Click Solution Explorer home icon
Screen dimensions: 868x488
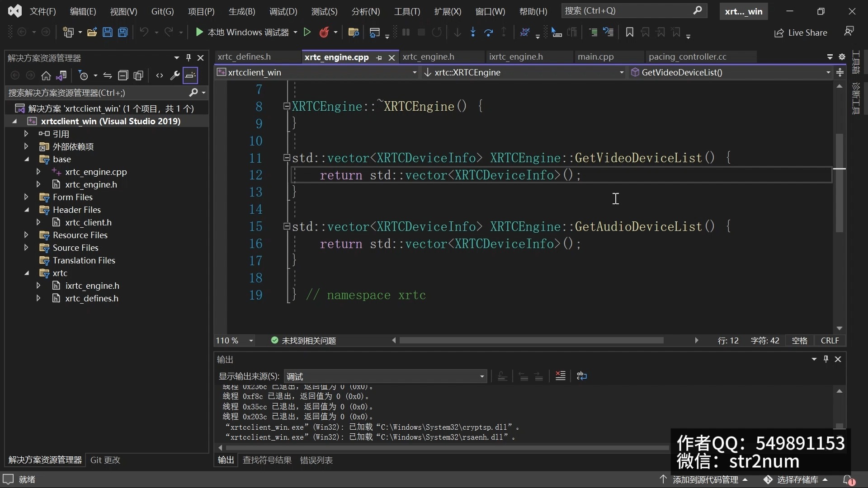point(46,75)
